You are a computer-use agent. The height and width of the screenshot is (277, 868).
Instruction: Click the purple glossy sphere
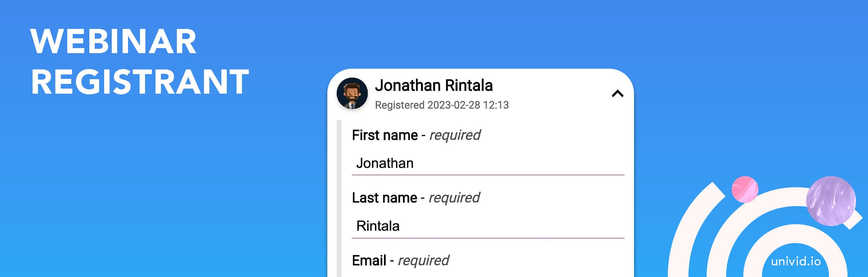coord(831,201)
